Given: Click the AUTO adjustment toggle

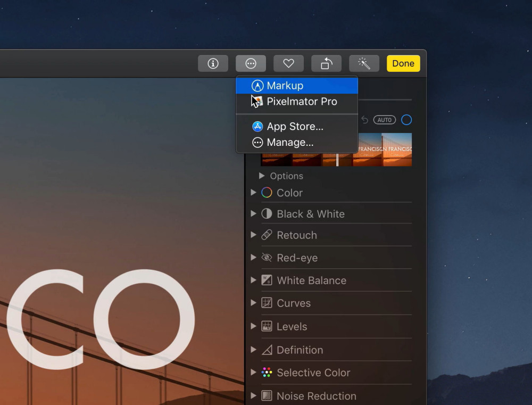Looking at the screenshot, I should point(385,120).
